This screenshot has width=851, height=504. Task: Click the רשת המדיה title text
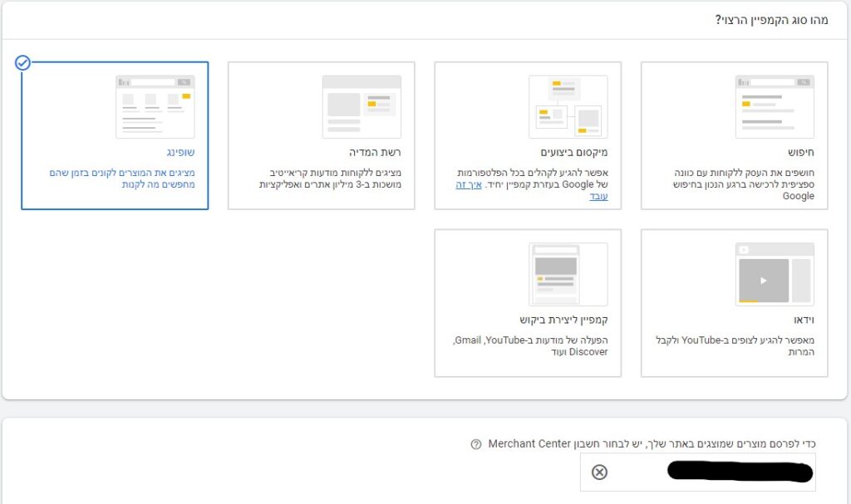tap(375, 153)
